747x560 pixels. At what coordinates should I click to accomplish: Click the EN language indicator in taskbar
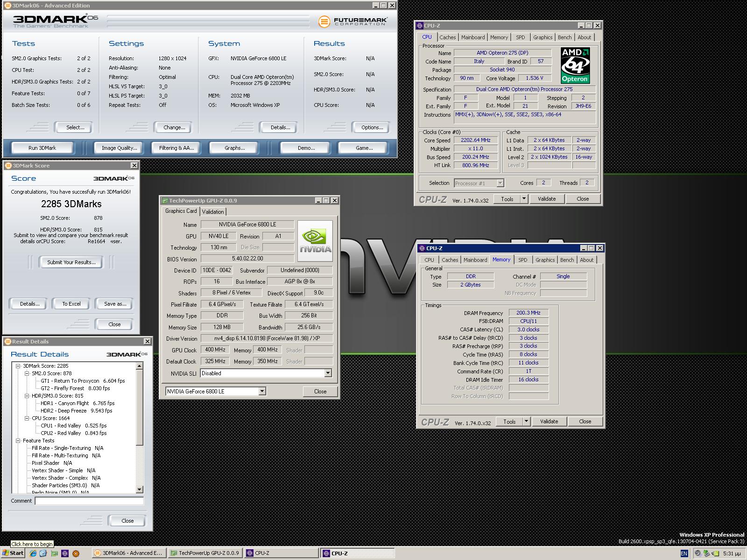point(684,553)
